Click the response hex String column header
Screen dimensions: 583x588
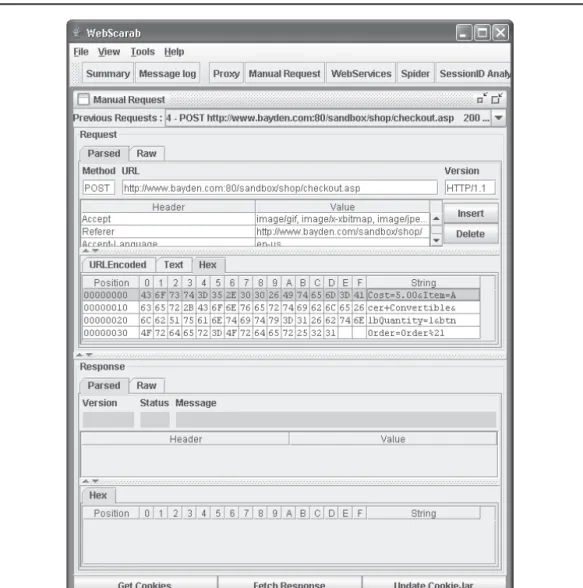point(423,513)
